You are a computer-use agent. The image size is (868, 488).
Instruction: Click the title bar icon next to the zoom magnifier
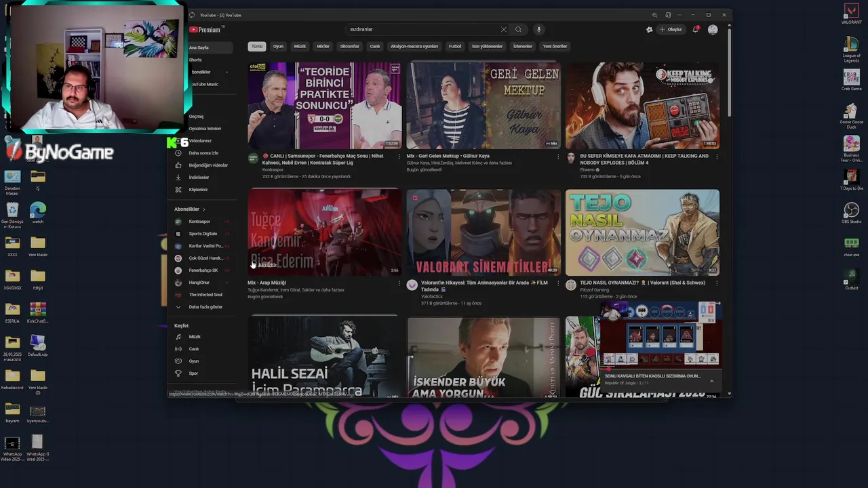click(x=668, y=15)
